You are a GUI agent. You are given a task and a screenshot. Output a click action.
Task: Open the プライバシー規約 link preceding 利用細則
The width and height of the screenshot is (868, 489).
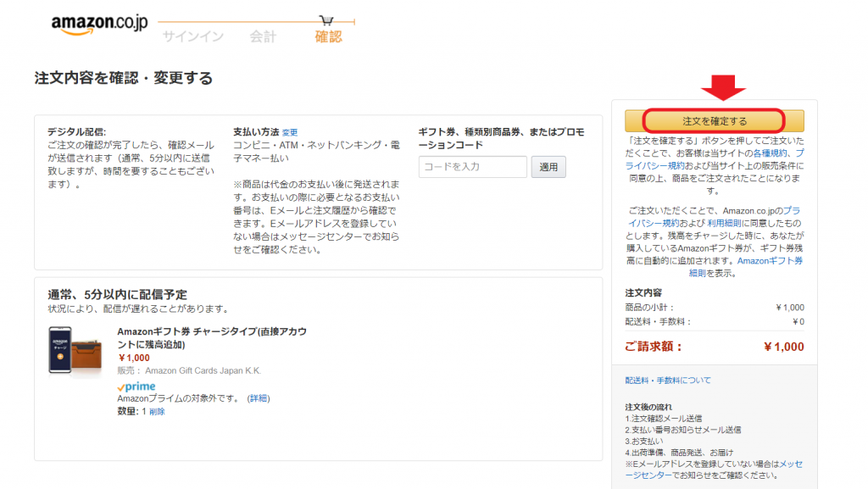click(x=787, y=209)
